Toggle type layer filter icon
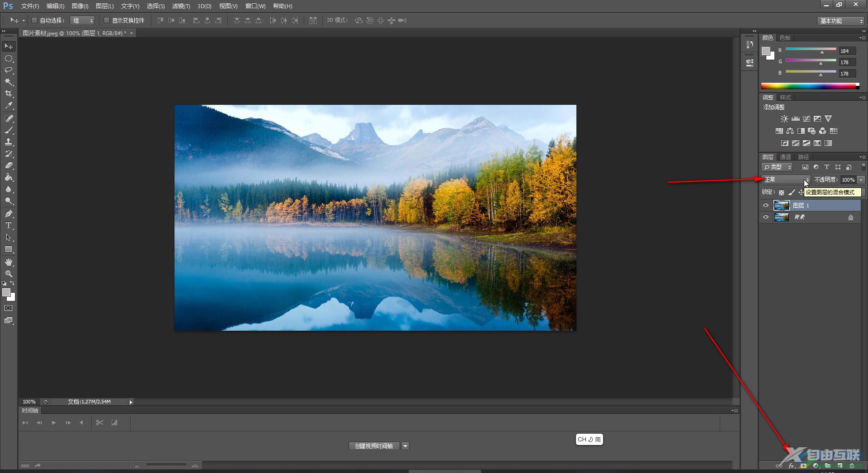Screen dimensions: 868x473 (x=827, y=167)
